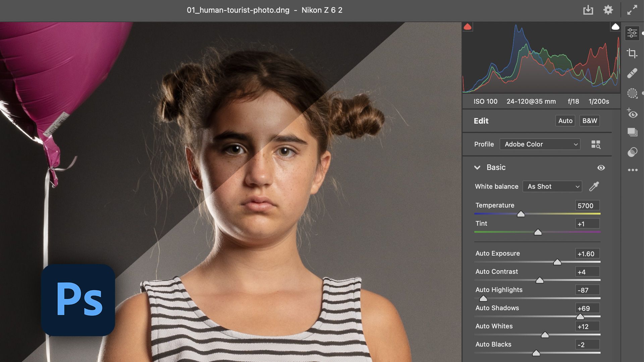Apply Auto adjustments

pos(565,121)
